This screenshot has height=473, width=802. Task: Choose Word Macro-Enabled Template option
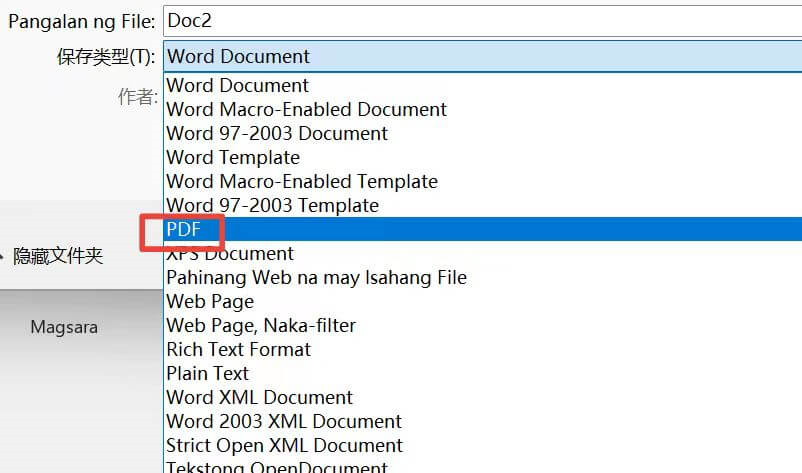[482, 182]
